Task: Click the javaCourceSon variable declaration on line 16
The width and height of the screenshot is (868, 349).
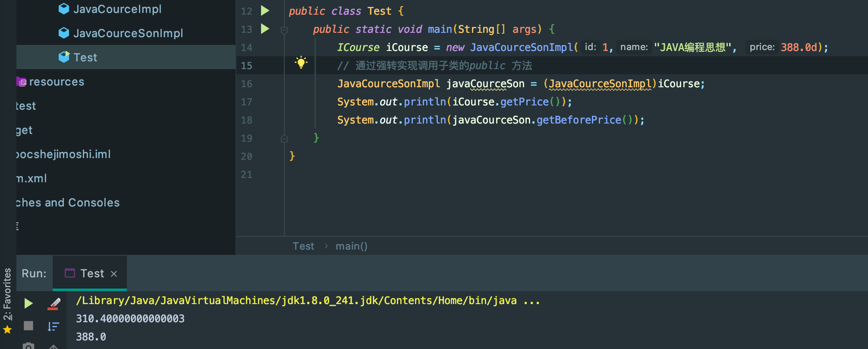Action: tap(485, 83)
